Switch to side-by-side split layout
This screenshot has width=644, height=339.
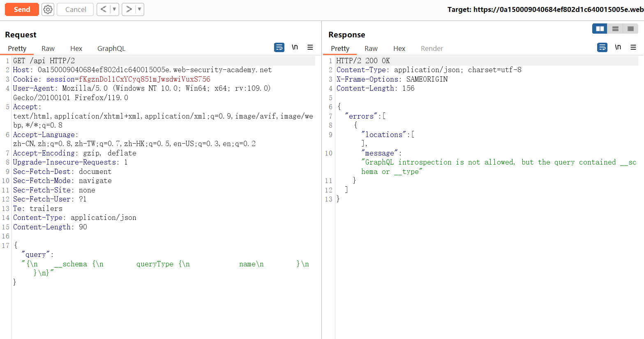click(x=600, y=29)
